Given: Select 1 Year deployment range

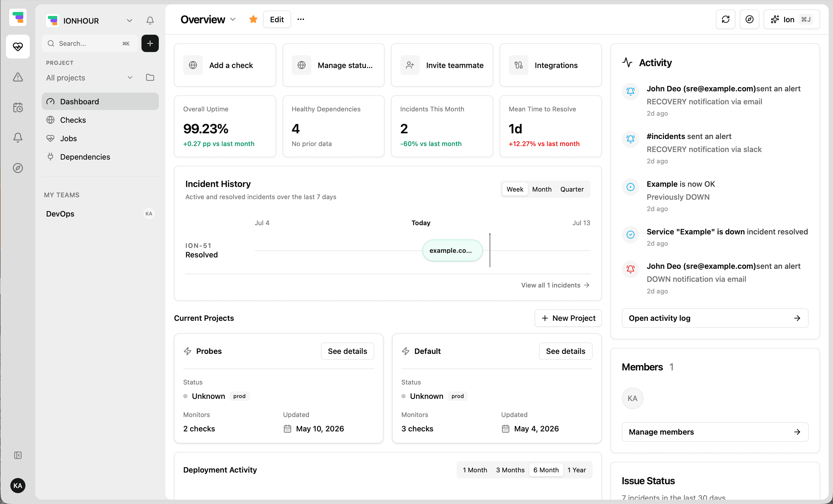Looking at the screenshot, I should (x=576, y=470).
